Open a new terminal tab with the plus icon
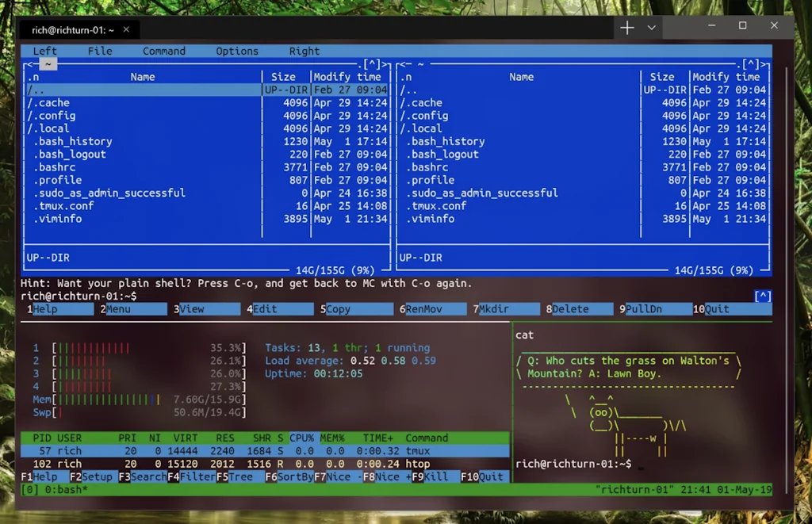 (626, 26)
